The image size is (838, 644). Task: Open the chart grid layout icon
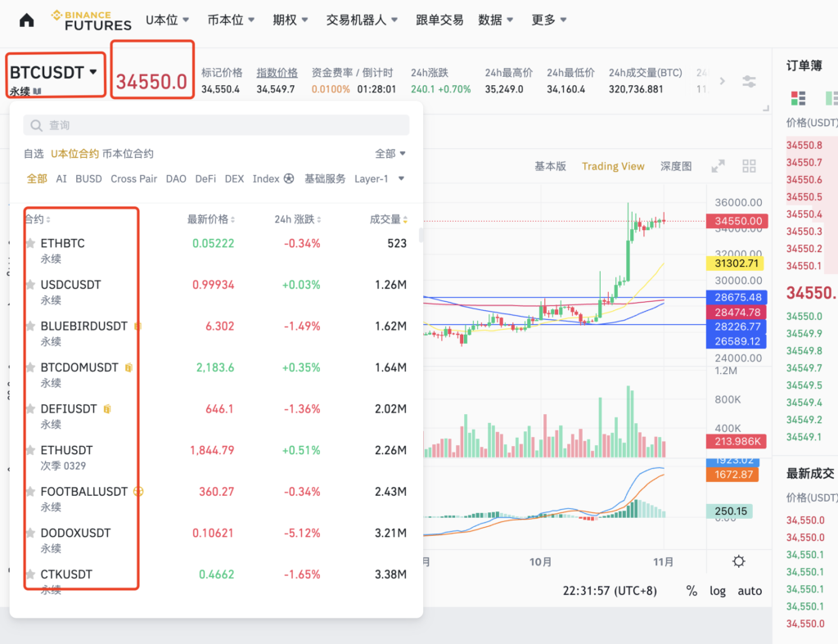(x=750, y=166)
